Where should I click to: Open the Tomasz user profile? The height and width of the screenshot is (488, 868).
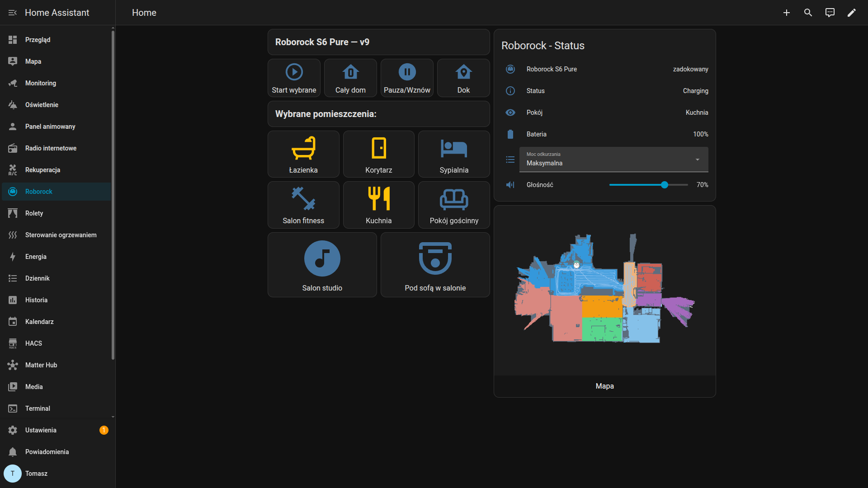(x=56, y=474)
